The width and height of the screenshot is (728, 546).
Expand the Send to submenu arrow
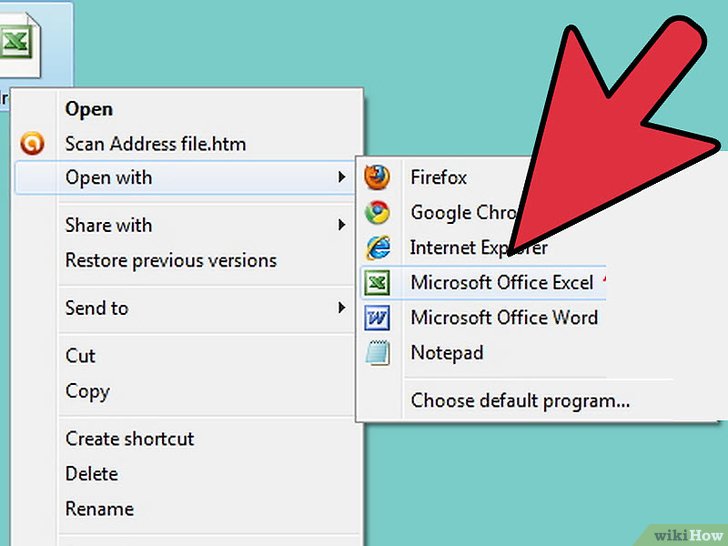[x=342, y=308]
